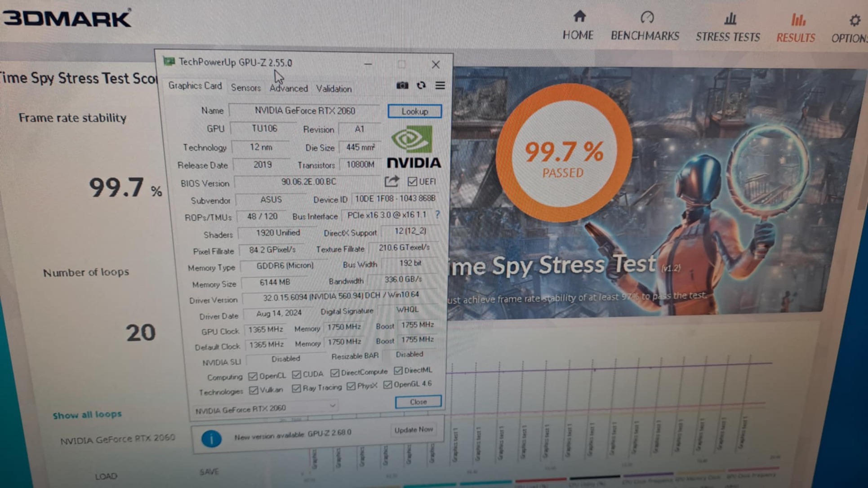Click the Bus Interface question mark icon
Viewport: 868px width, 488px height.
pos(437,215)
